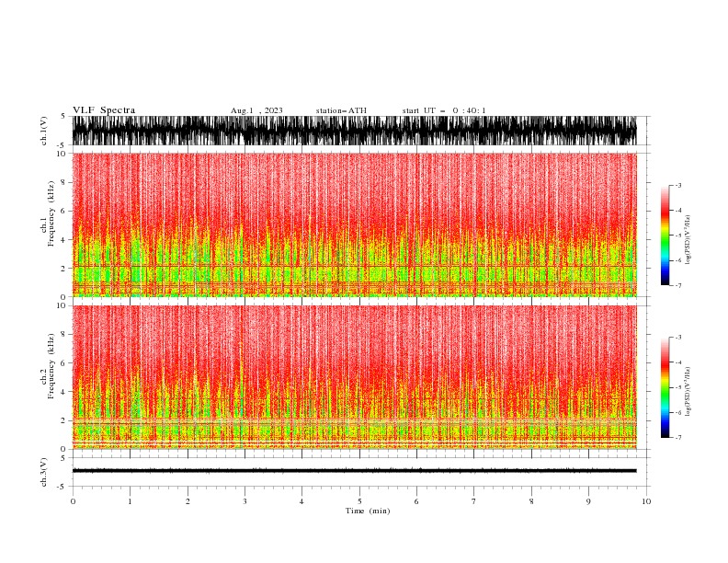The image size is (728, 563).
Task: Click the "5" tick of ch.1(V) axis
Action: click(63, 117)
